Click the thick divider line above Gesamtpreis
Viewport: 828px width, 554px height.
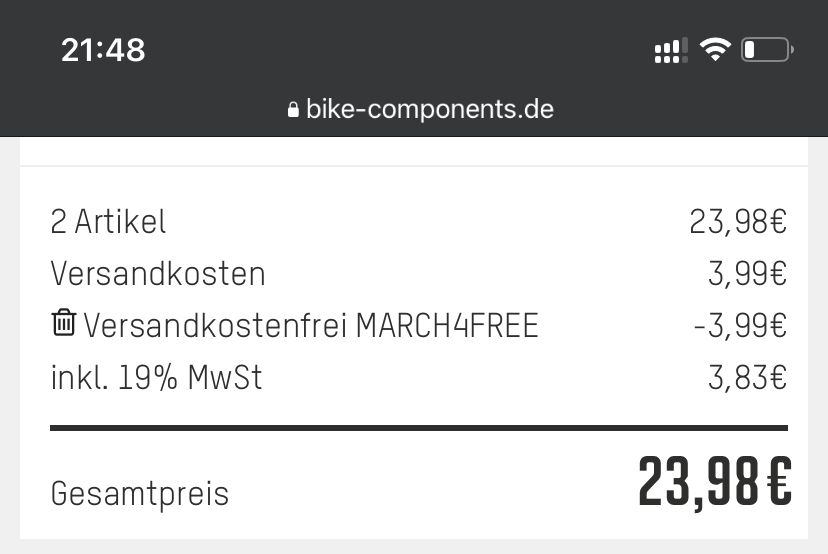coord(418,429)
